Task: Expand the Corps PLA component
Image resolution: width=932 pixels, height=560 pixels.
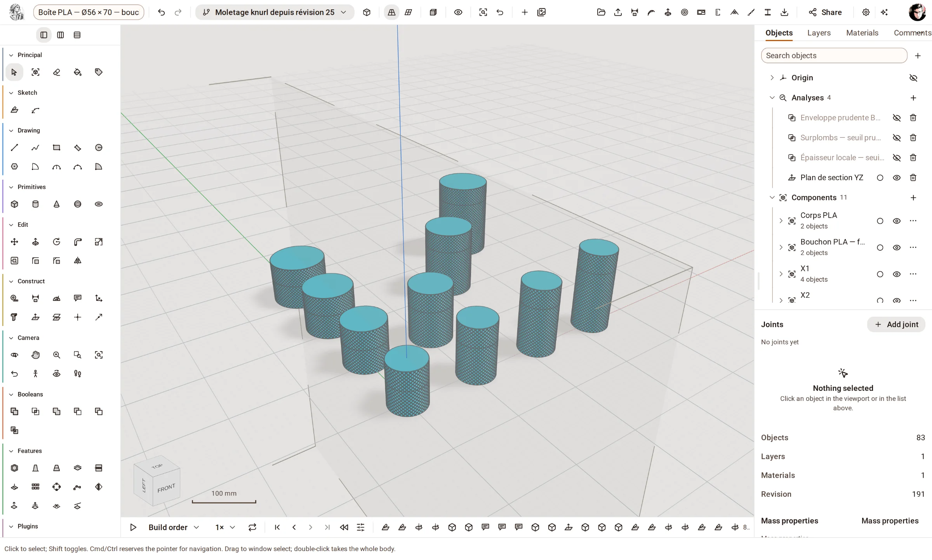Action: [781, 221]
